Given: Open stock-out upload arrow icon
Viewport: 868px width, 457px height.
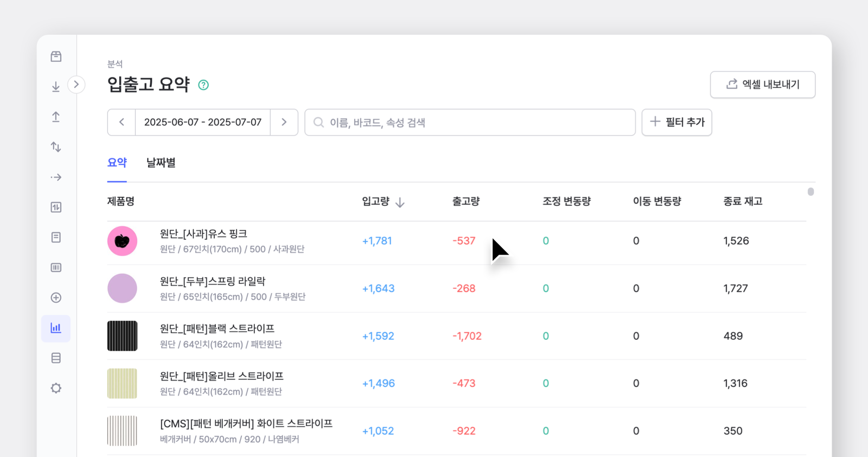Looking at the screenshot, I should pos(56,117).
